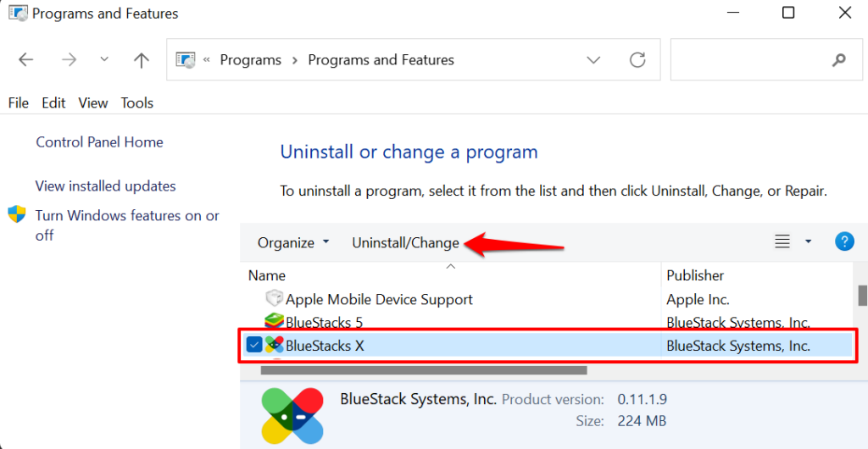868x449 pixels.
Task: Click the Up directory arrow
Action: (x=142, y=60)
